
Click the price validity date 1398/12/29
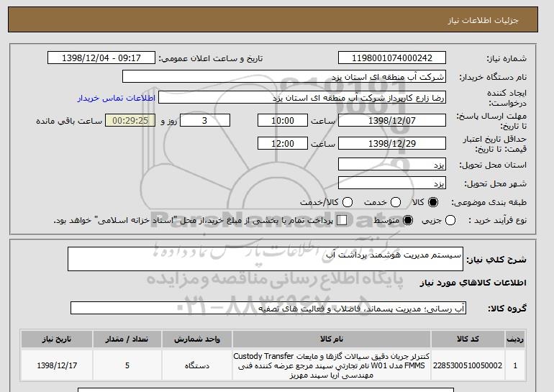click(392, 143)
